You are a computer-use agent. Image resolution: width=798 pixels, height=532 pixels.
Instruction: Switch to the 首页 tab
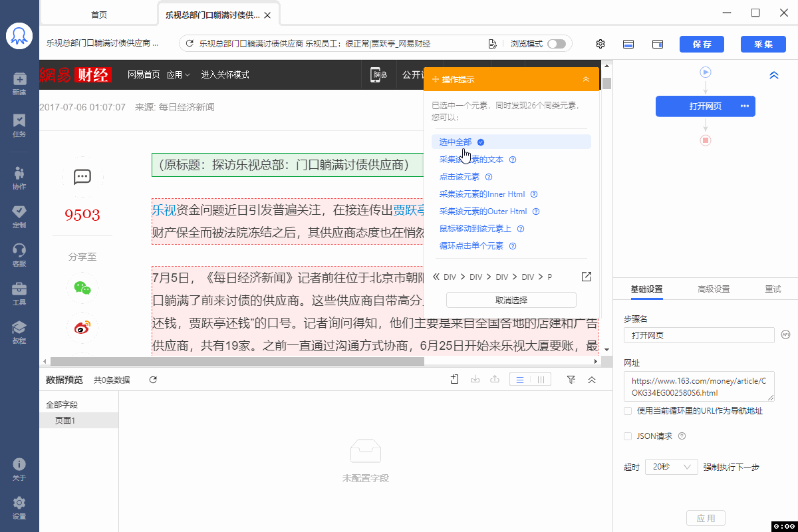coord(99,15)
